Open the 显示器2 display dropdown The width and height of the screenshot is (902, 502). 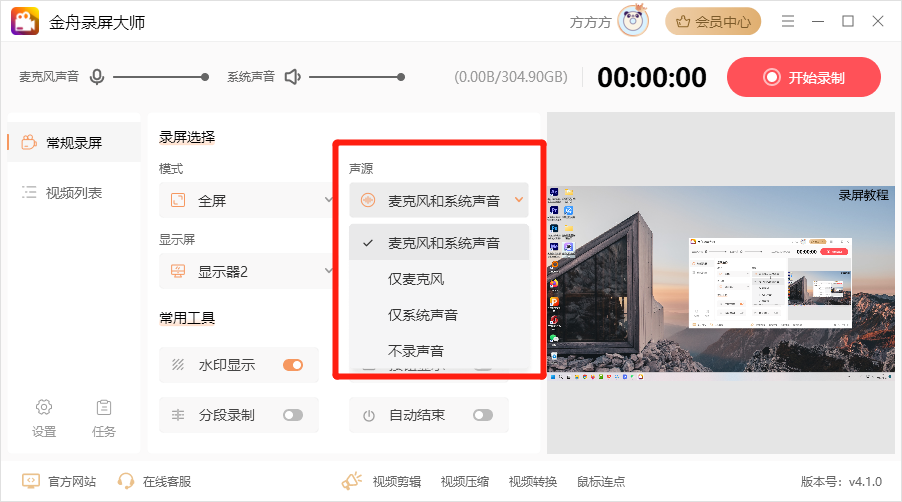(247, 271)
